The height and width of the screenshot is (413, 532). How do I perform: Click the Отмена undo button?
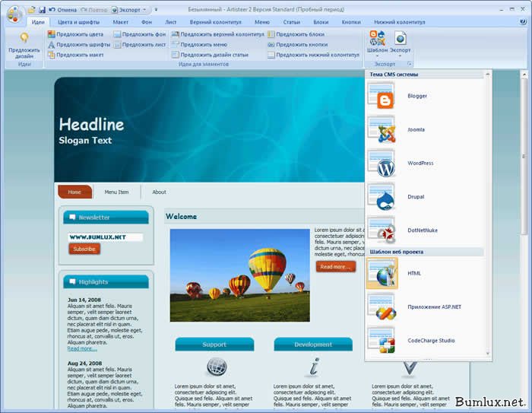[x=62, y=10]
